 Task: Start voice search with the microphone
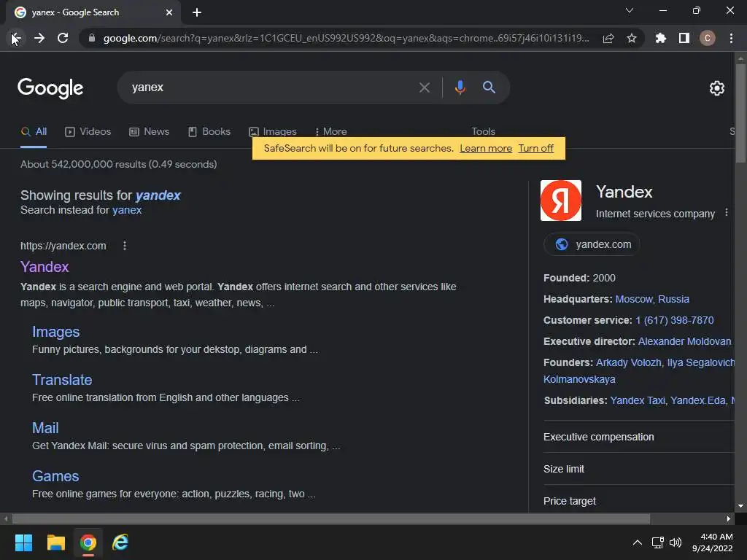[x=460, y=87]
